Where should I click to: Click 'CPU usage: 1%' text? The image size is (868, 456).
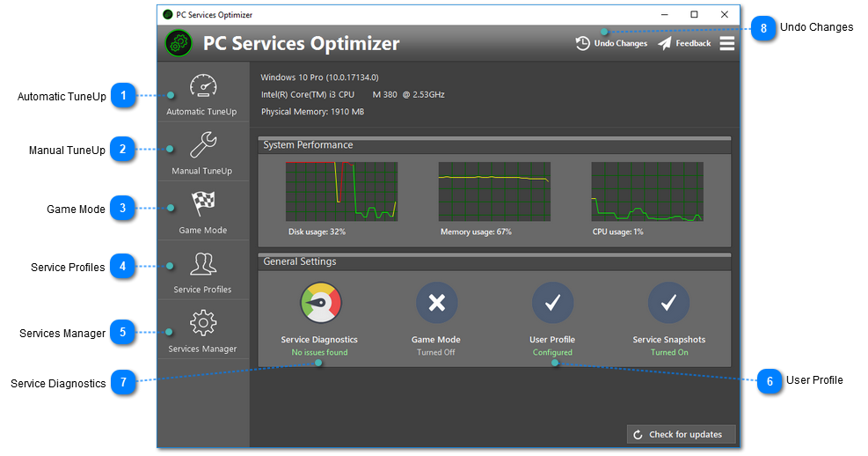click(x=617, y=232)
